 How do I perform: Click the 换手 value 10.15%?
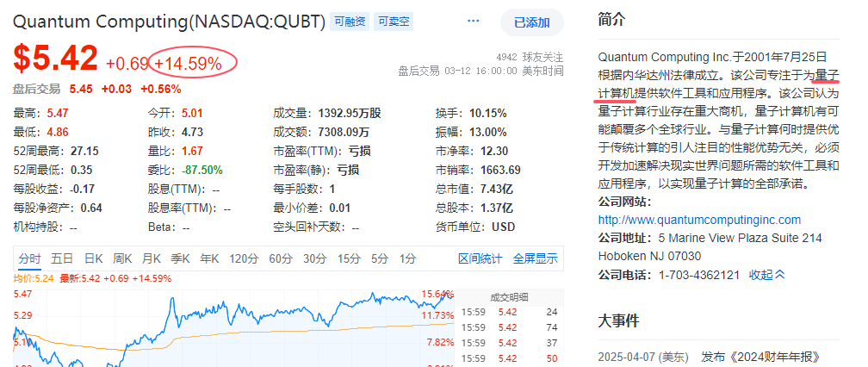(x=487, y=114)
